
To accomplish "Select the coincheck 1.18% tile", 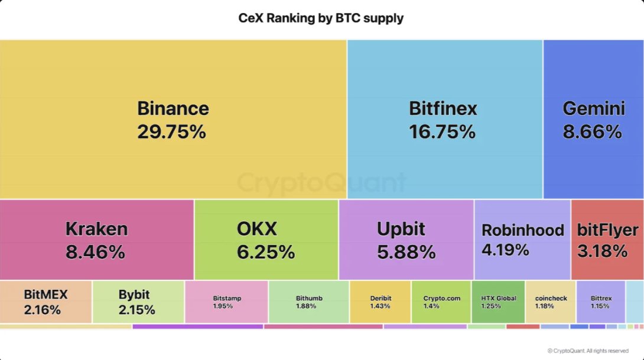I will pos(551,302).
